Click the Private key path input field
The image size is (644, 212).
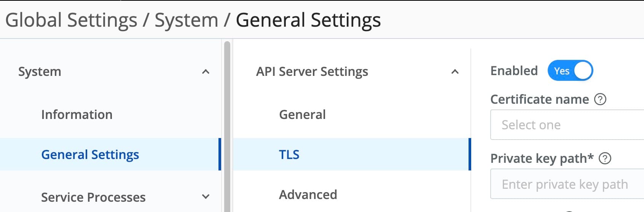pyautogui.click(x=567, y=184)
